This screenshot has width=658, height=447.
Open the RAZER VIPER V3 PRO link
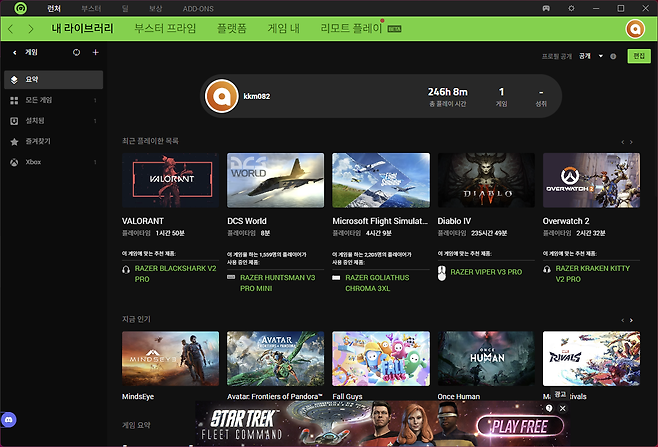pos(485,272)
